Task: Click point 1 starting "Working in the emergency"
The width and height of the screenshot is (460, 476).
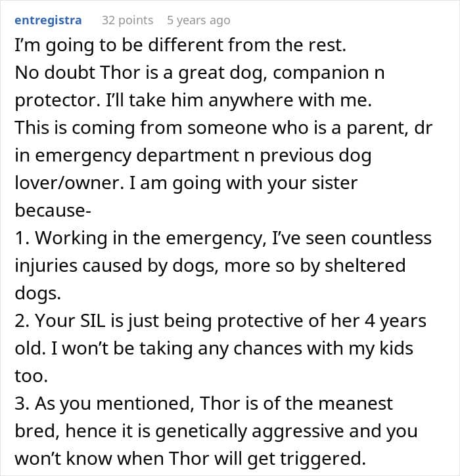Action: [223, 238]
